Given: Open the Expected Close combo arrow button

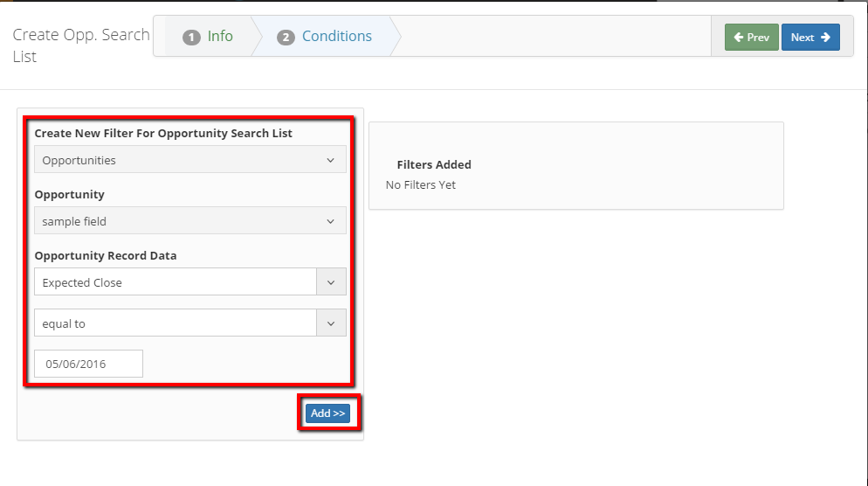Looking at the screenshot, I should (331, 282).
